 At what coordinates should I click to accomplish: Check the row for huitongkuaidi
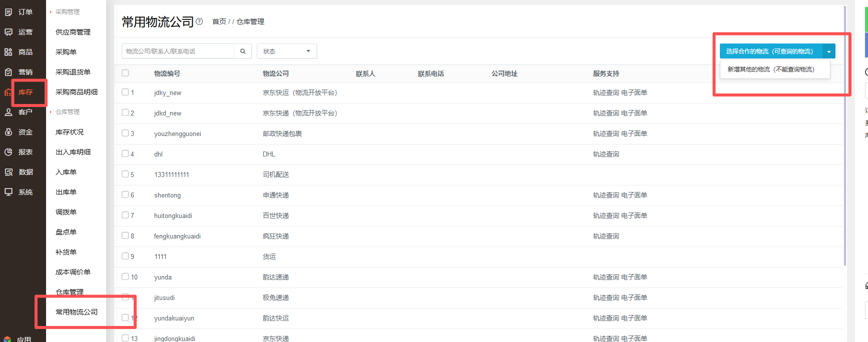[x=125, y=215]
